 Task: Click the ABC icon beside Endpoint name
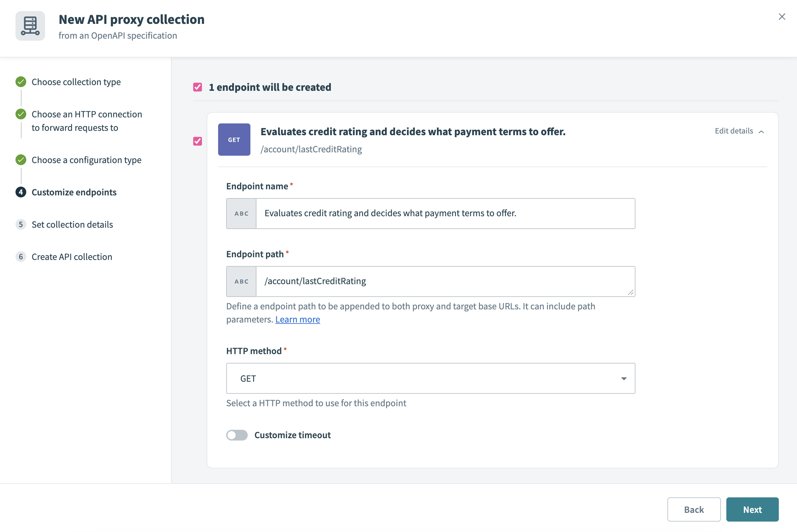(241, 214)
